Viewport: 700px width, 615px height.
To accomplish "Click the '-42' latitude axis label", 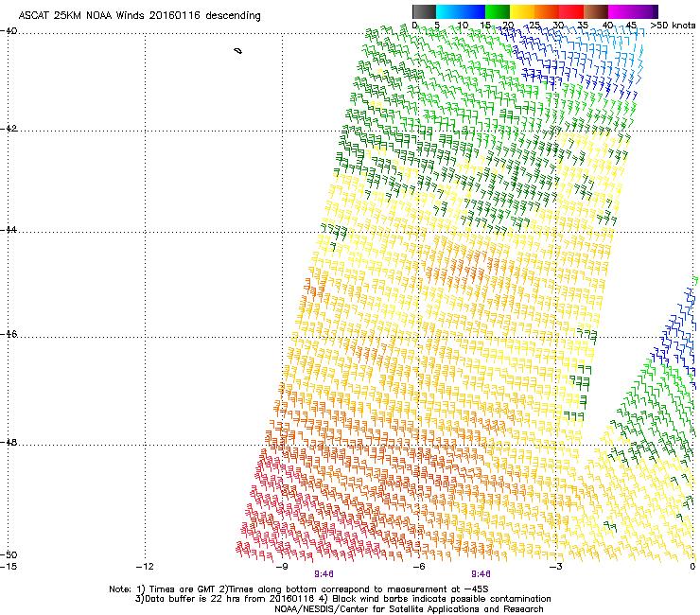I will [x=9, y=128].
